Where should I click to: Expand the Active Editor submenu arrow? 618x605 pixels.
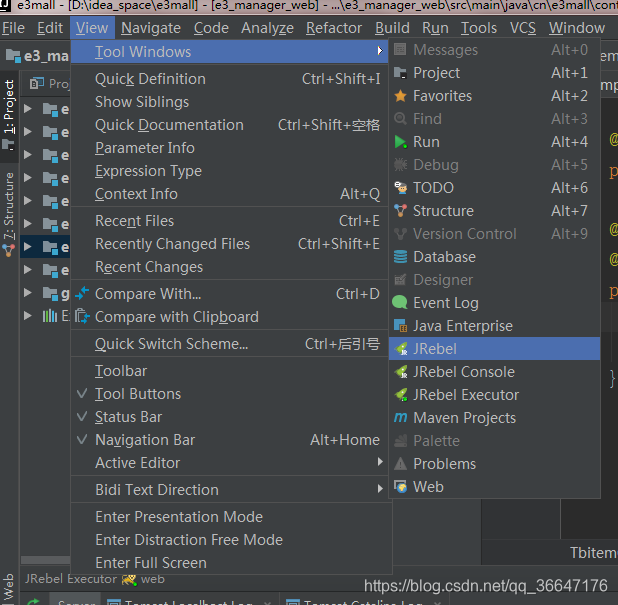click(380, 462)
